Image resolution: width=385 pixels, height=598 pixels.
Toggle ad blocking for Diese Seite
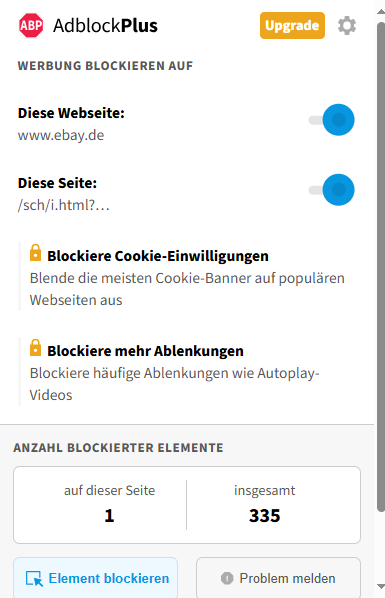(x=332, y=190)
